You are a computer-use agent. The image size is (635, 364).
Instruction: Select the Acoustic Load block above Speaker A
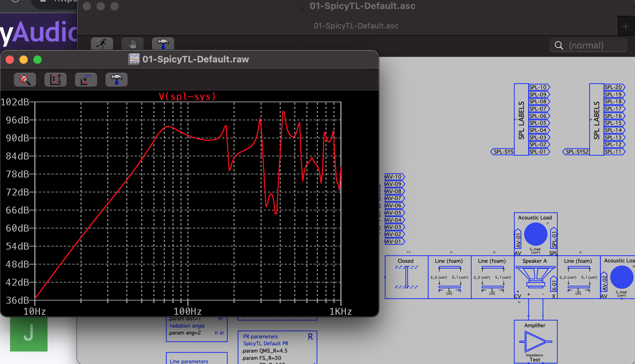(535, 234)
